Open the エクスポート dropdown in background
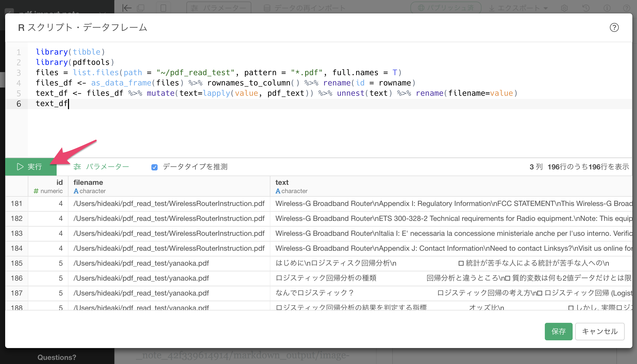Screen dimensions: 637x364 (x=518, y=8)
